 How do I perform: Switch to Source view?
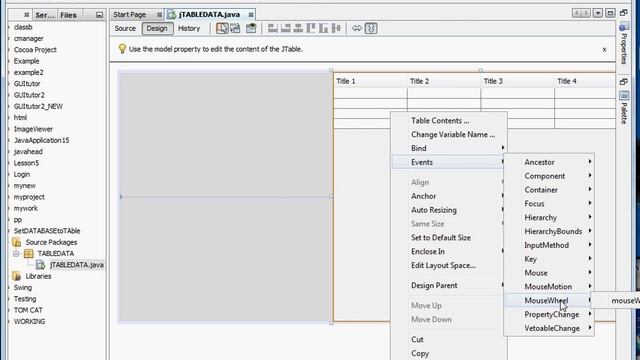[125, 28]
